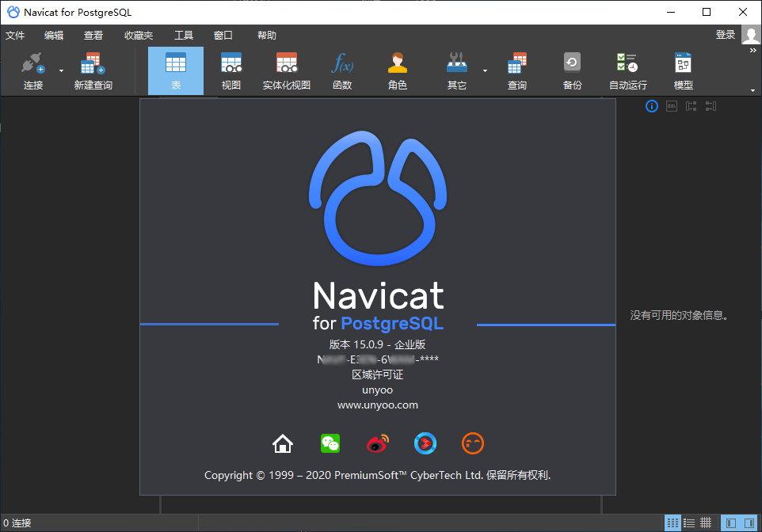Toggle the left navigation pane button

point(730,522)
